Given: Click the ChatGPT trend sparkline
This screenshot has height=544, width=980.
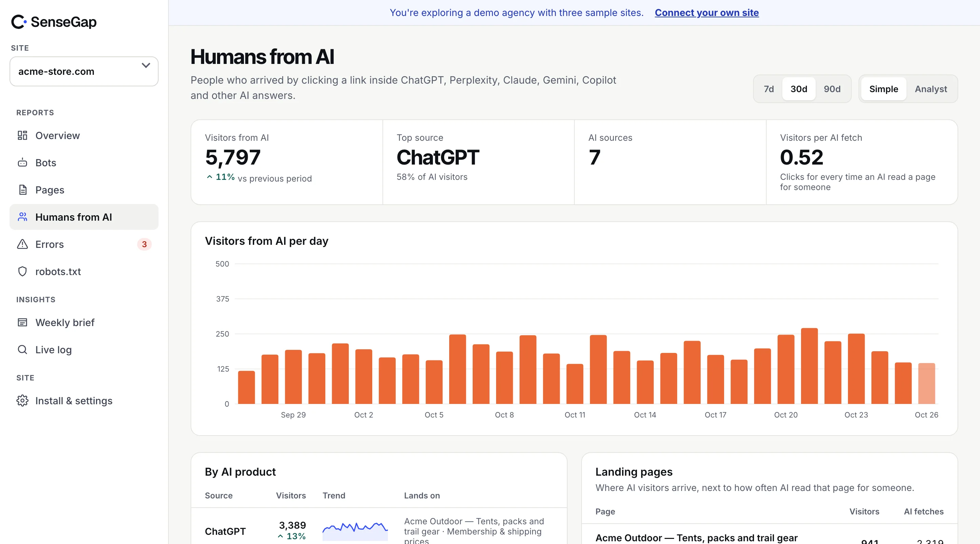Looking at the screenshot, I should coord(355,531).
